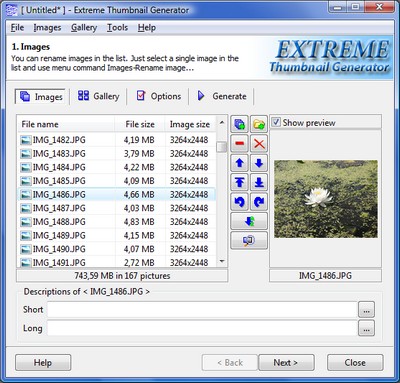
Task: Click the 4,83 MB file size cell
Action: [139, 222]
